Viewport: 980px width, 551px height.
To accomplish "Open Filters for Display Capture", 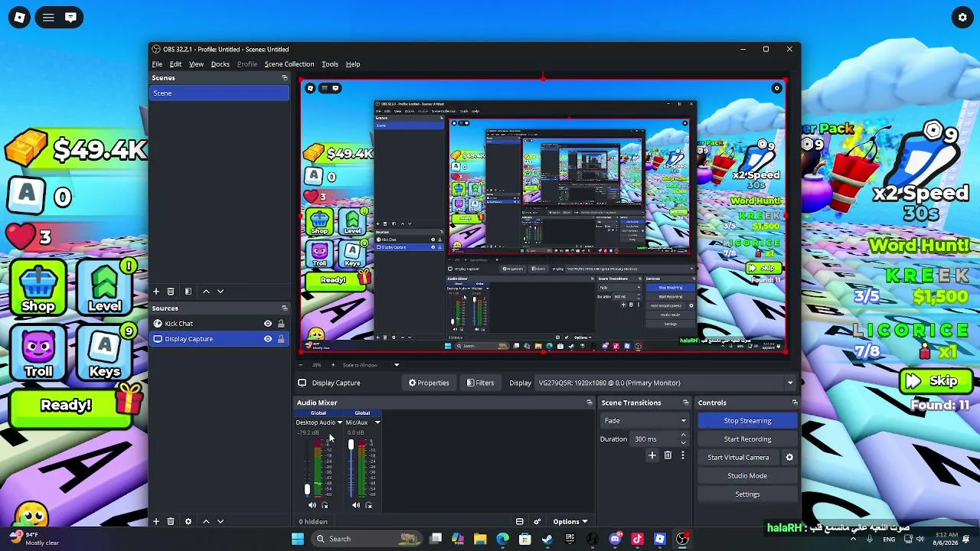I will [481, 383].
